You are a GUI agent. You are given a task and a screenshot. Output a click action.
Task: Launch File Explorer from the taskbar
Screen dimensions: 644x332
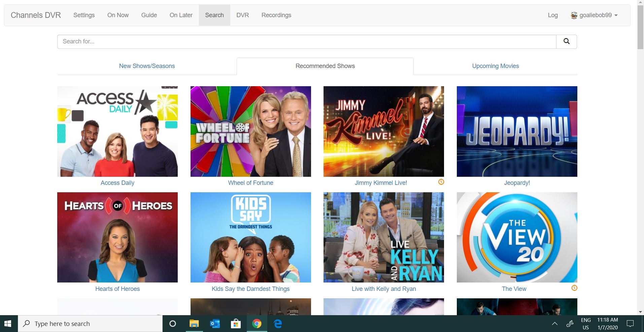coord(194,324)
